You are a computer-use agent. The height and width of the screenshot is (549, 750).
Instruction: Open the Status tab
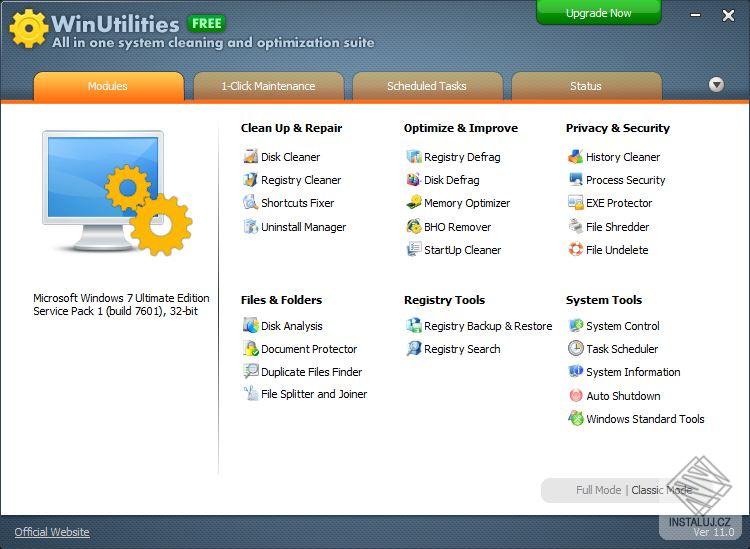pos(586,87)
